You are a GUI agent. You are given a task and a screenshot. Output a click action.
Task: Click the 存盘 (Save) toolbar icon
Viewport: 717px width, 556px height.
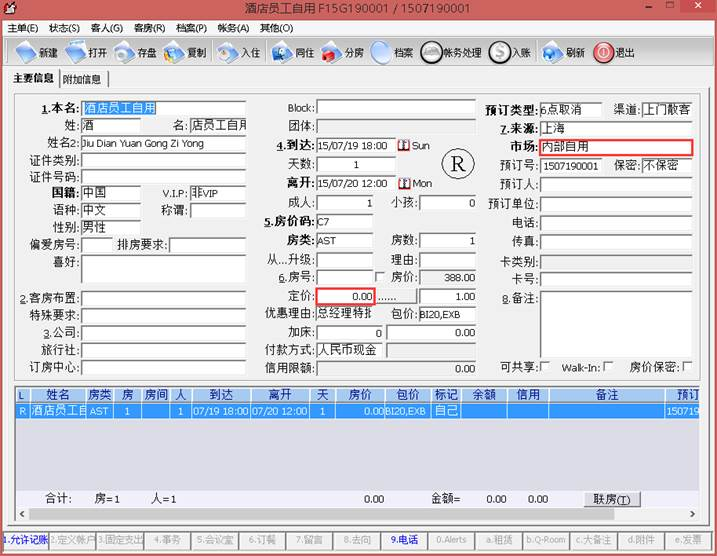(124, 52)
